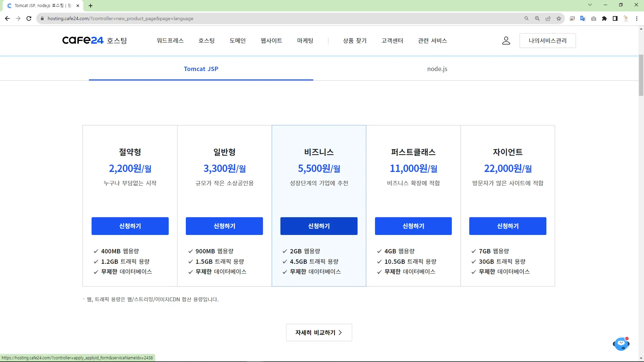Image resolution: width=644 pixels, height=362 pixels.
Task: Bookmark this page with the star icon
Action: (559, 18)
